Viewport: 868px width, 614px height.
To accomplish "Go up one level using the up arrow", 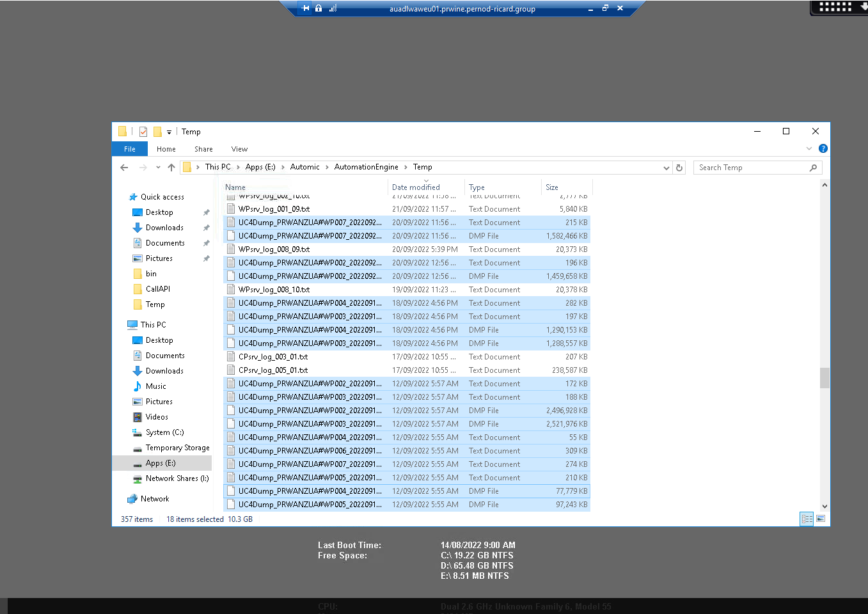I will coord(171,167).
